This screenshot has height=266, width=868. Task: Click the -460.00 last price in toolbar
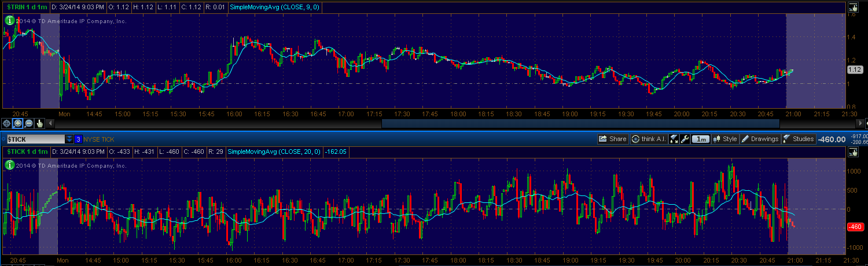tap(832, 139)
